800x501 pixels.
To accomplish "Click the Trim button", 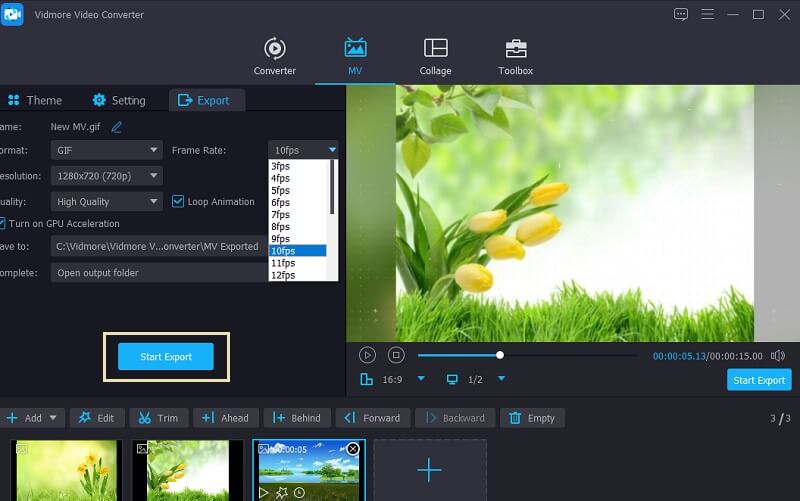I will pyautogui.click(x=156, y=418).
